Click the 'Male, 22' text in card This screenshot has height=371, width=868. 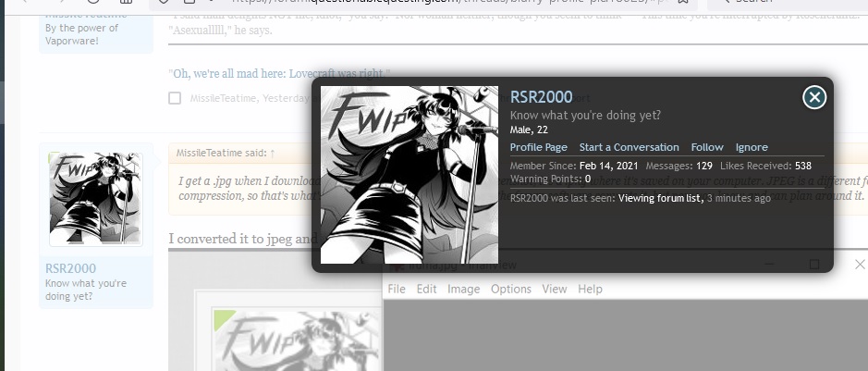[529, 130]
